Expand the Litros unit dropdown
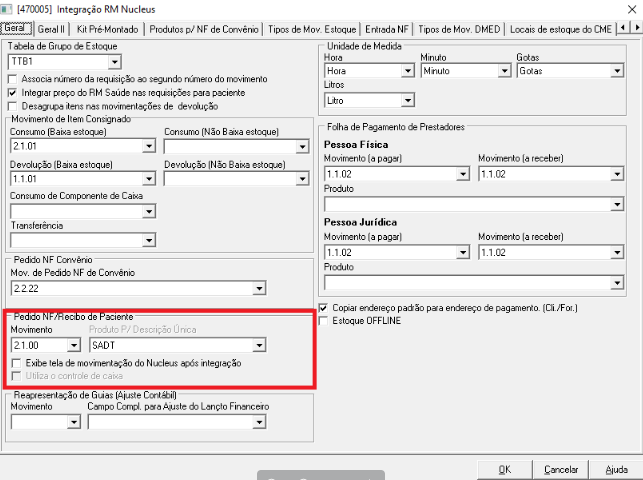The image size is (643, 480). [407, 100]
